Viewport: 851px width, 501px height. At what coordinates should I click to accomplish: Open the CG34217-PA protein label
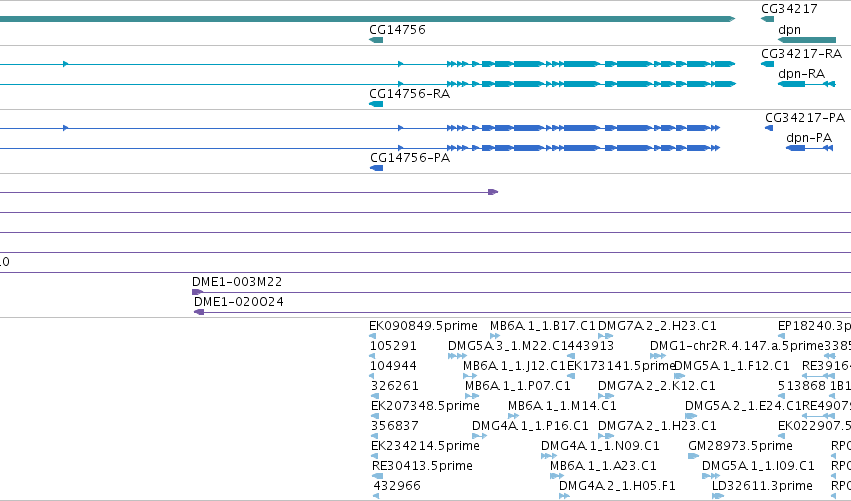click(x=805, y=118)
